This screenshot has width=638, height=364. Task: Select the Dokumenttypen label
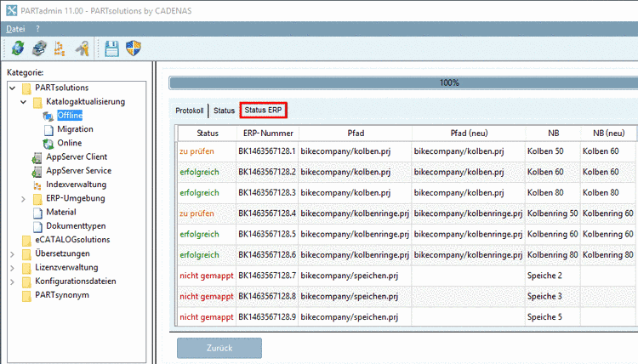pyautogui.click(x=76, y=226)
